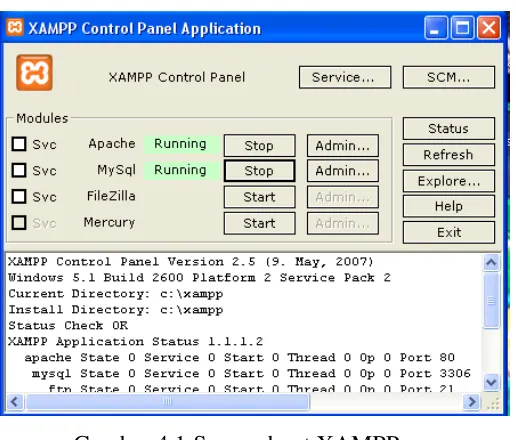Click log line 'Current Directory: c:\xampp'
This screenshot has height=440, width=516.
click(116, 294)
